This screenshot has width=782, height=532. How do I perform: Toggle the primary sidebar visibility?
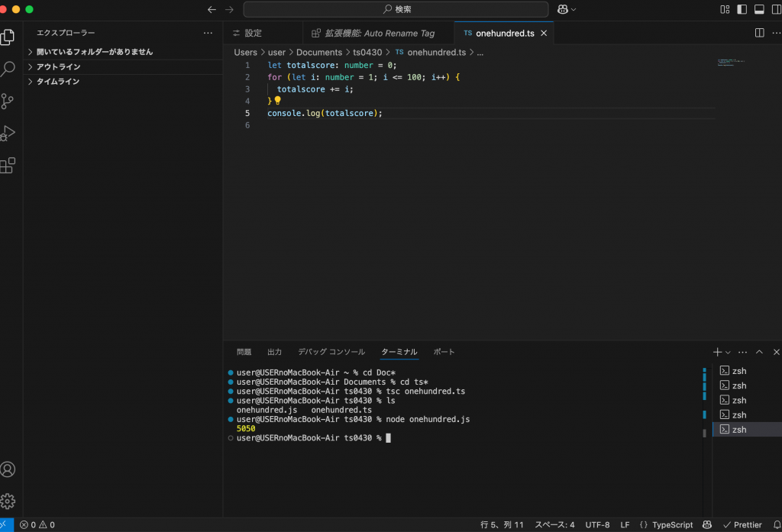[x=742, y=9]
